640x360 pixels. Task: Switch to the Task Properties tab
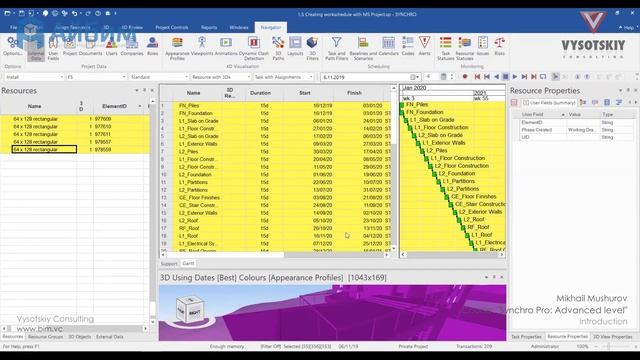click(x=526, y=337)
